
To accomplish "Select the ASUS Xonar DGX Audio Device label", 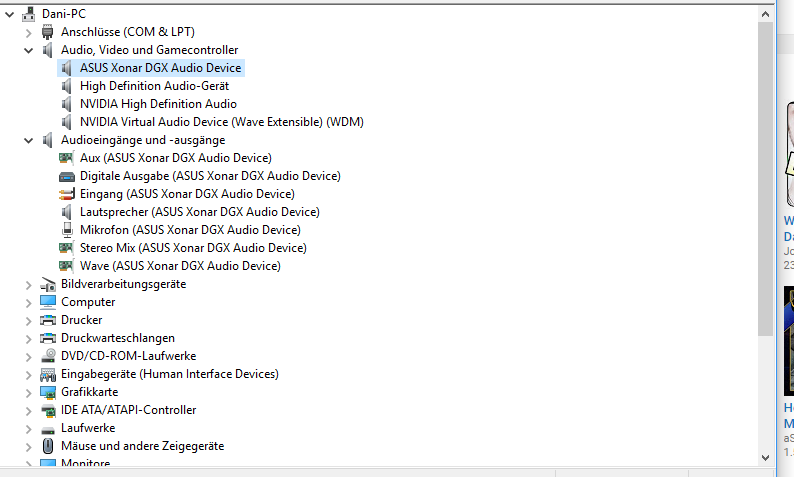I will tap(161, 68).
